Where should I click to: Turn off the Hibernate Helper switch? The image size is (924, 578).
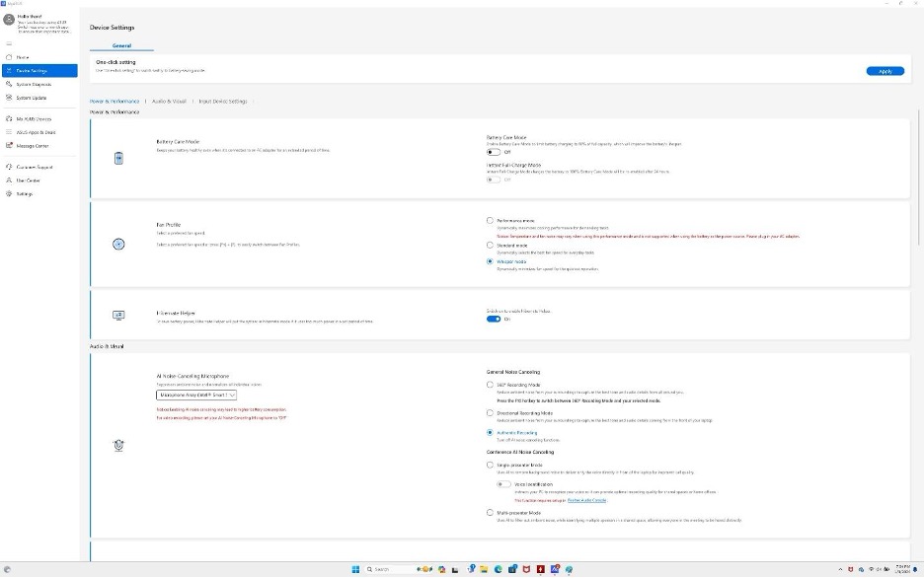coord(494,319)
